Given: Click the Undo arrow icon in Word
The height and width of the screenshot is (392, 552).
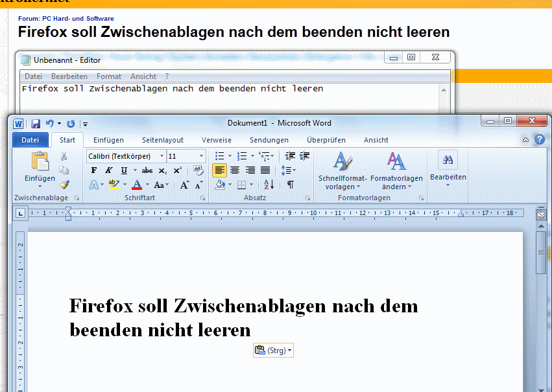Looking at the screenshot, I should [50, 123].
